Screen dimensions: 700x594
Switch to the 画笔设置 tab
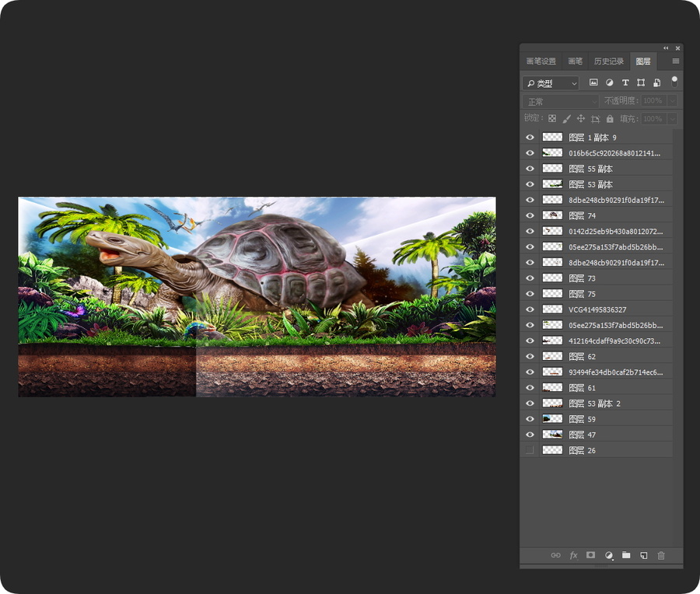coord(541,61)
